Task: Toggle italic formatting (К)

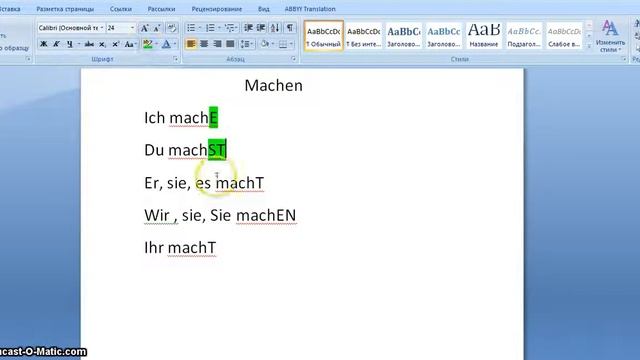Action: coord(56,44)
